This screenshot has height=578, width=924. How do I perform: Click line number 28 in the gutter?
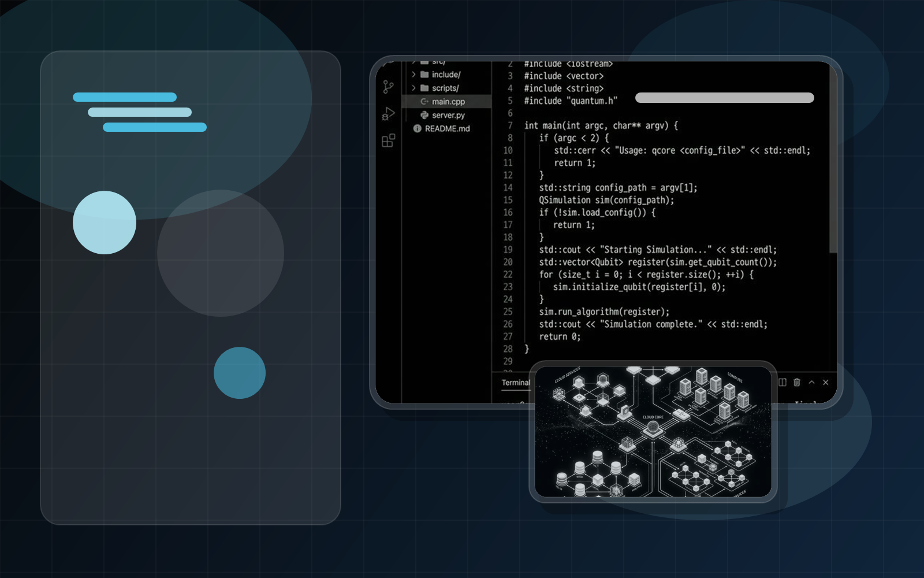point(508,349)
